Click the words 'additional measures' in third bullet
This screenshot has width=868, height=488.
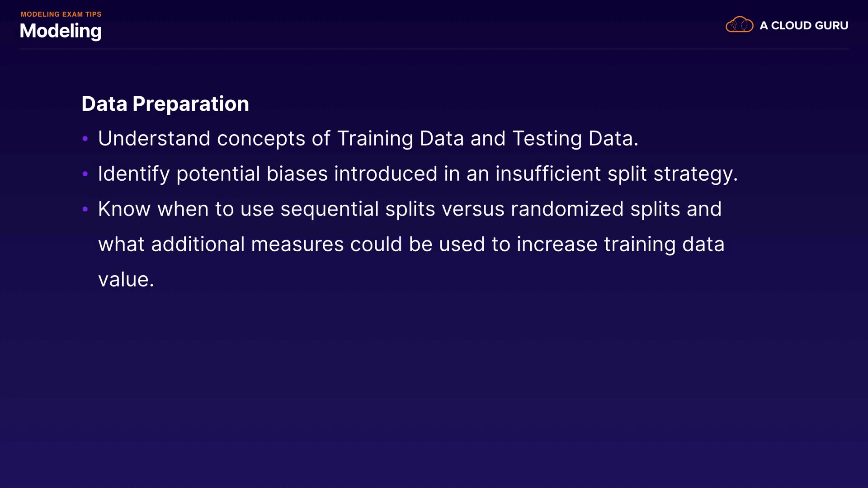pos(247,244)
